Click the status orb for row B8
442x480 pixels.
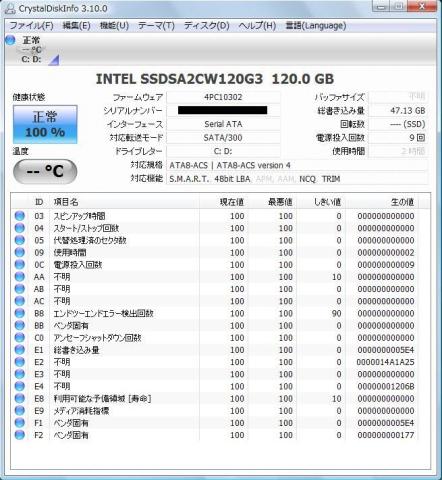(20, 313)
